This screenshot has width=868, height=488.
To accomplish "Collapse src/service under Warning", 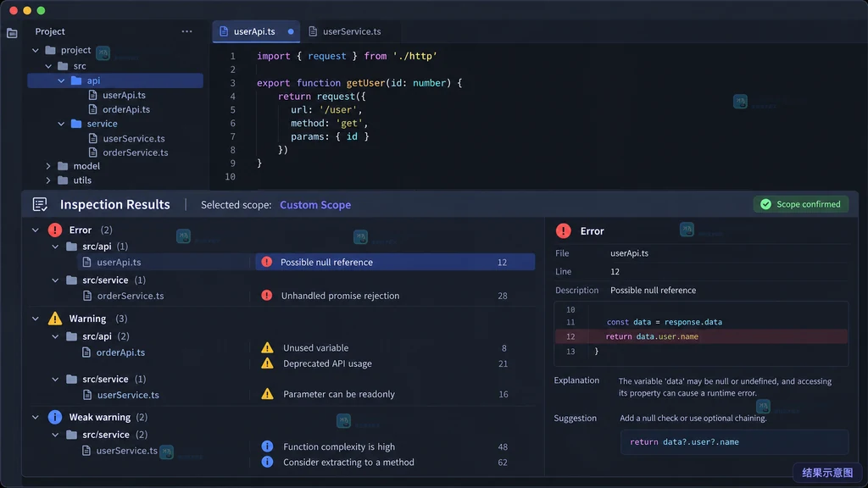I will point(55,380).
